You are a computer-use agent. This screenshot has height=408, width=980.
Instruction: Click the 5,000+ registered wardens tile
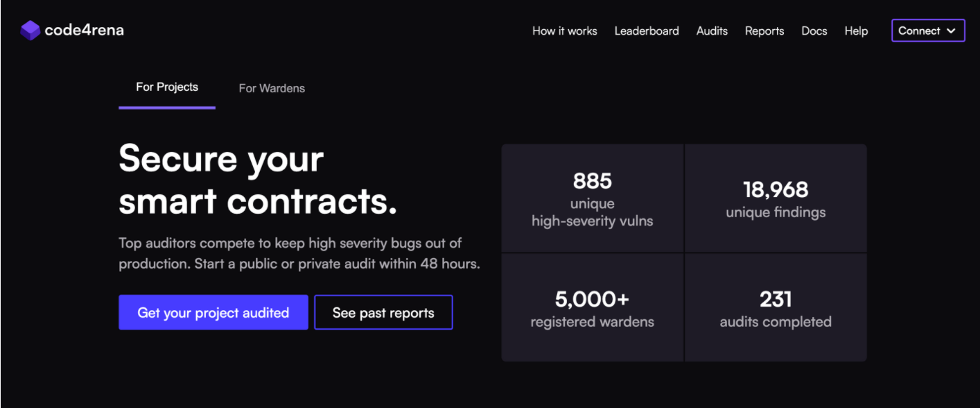click(x=593, y=308)
